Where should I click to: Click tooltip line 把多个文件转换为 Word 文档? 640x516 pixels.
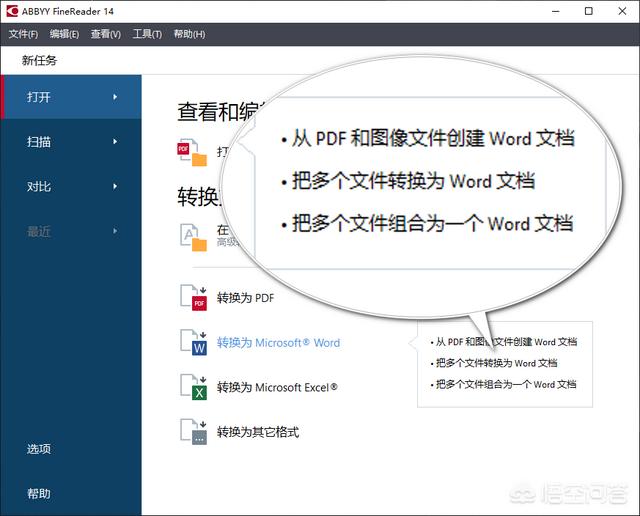tap(496, 363)
